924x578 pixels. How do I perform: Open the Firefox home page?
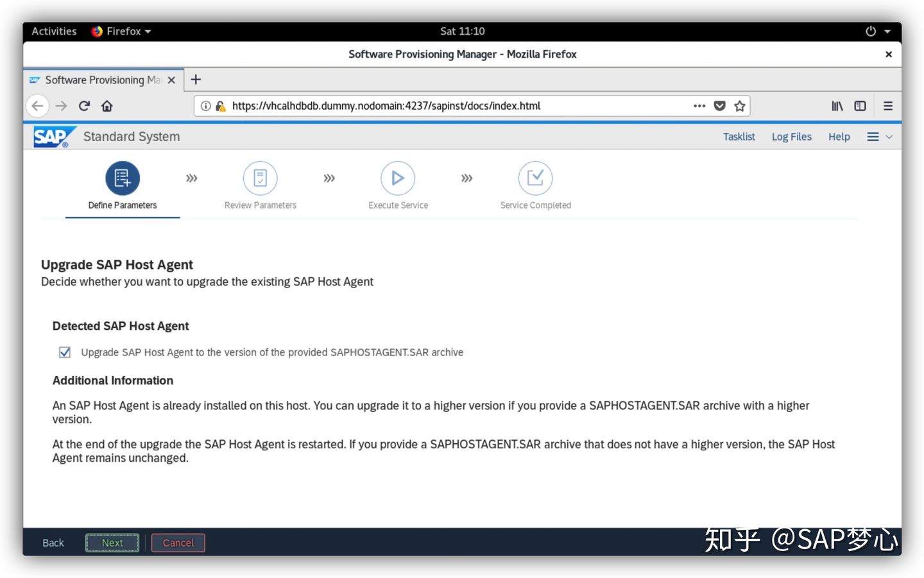[x=107, y=106]
